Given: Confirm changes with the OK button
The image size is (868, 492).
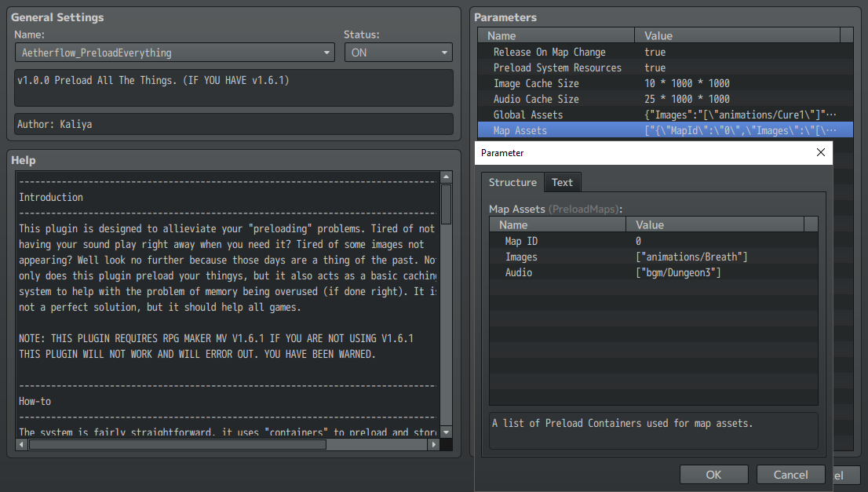Looking at the screenshot, I should 713,474.
